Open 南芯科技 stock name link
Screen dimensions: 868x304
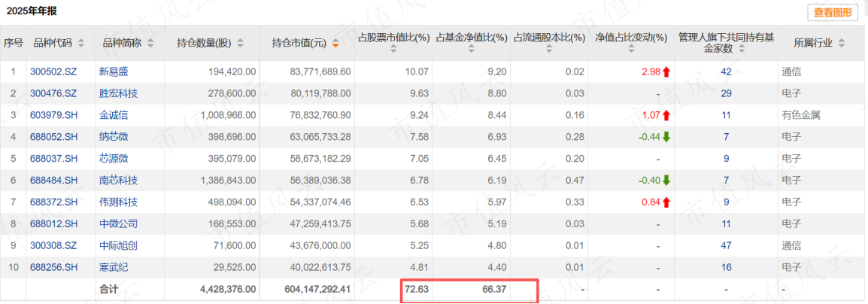click(118, 181)
